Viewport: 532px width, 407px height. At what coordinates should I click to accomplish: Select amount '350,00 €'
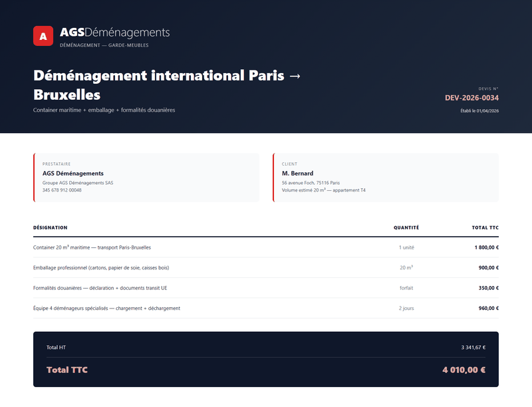pyautogui.click(x=489, y=288)
